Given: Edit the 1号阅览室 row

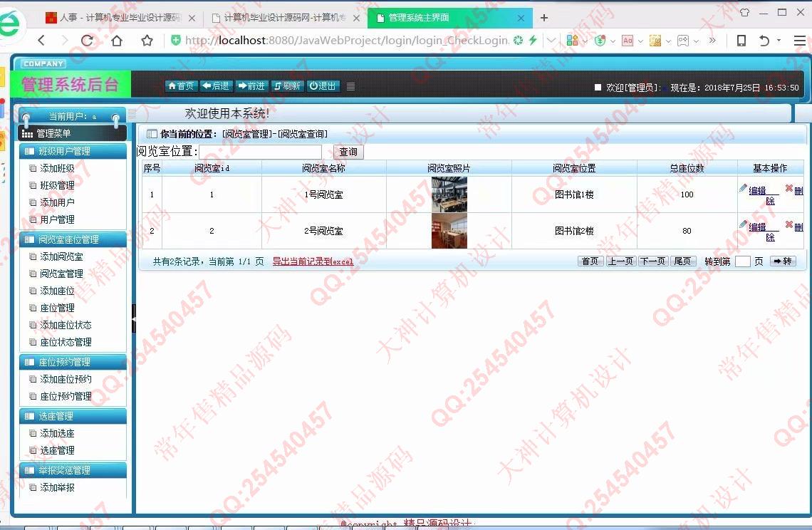Looking at the screenshot, I should point(757,191).
